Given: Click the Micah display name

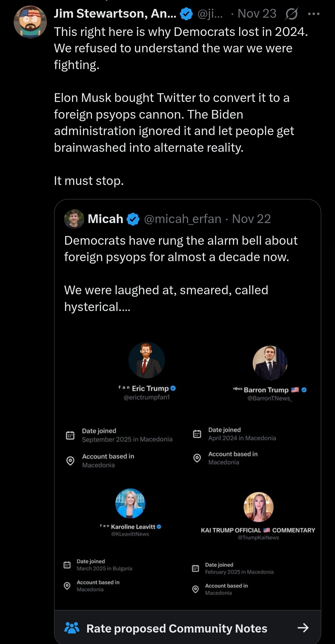Looking at the screenshot, I should (105, 219).
